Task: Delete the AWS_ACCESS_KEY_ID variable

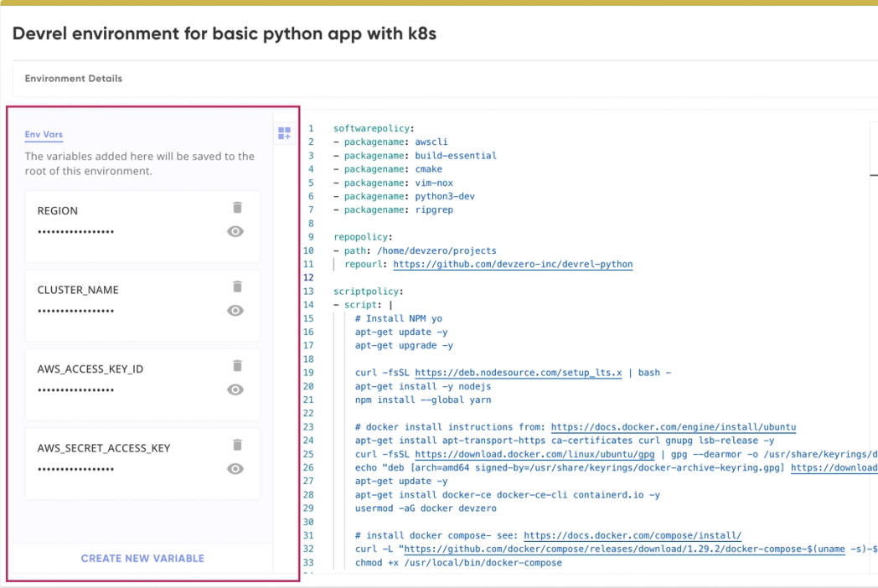Action: [237, 366]
